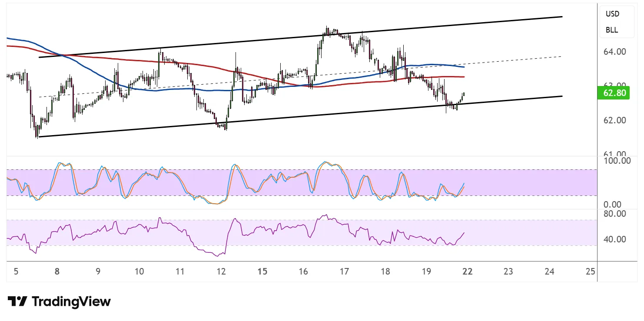Click the green 62.80 current price tag
Image resolution: width=644 pixels, height=321 pixels.
(x=614, y=93)
